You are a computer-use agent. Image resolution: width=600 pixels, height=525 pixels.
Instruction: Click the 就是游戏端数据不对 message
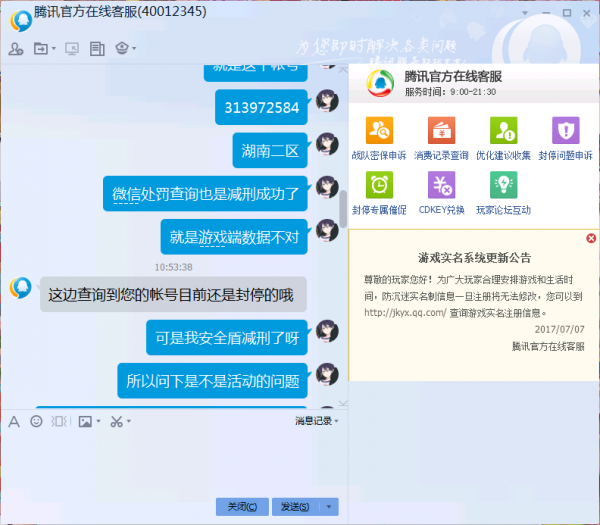[234, 237]
